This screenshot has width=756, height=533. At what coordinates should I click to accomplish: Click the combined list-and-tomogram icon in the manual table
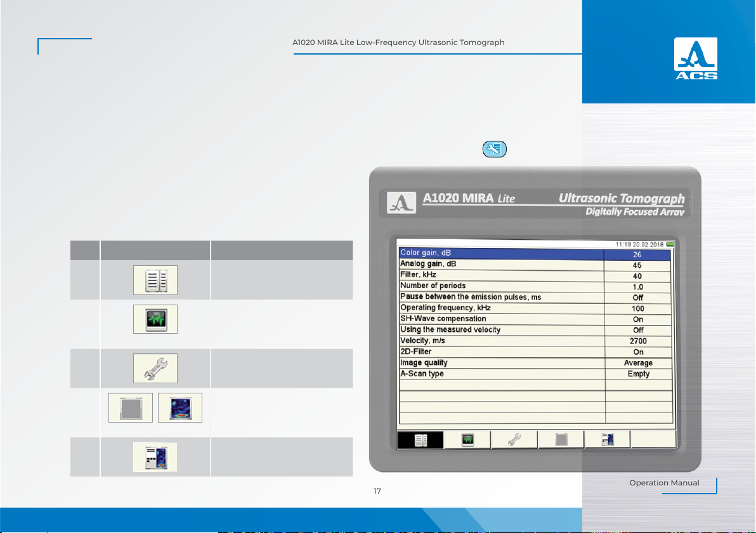pyautogui.click(x=155, y=457)
